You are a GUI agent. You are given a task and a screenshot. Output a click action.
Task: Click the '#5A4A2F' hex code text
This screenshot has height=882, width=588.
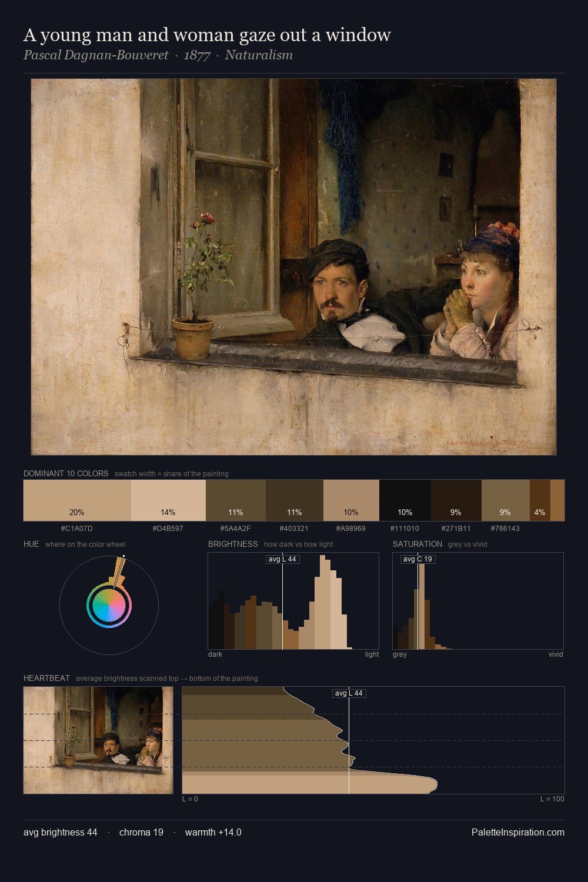pyautogui.click(x=236, y=529)
